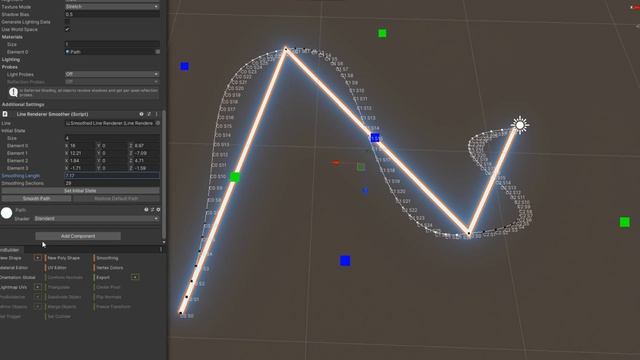Select the green square handle at far right
This screenshot has height=360, width=640.
pyautogui.click(x=624, y=222)
